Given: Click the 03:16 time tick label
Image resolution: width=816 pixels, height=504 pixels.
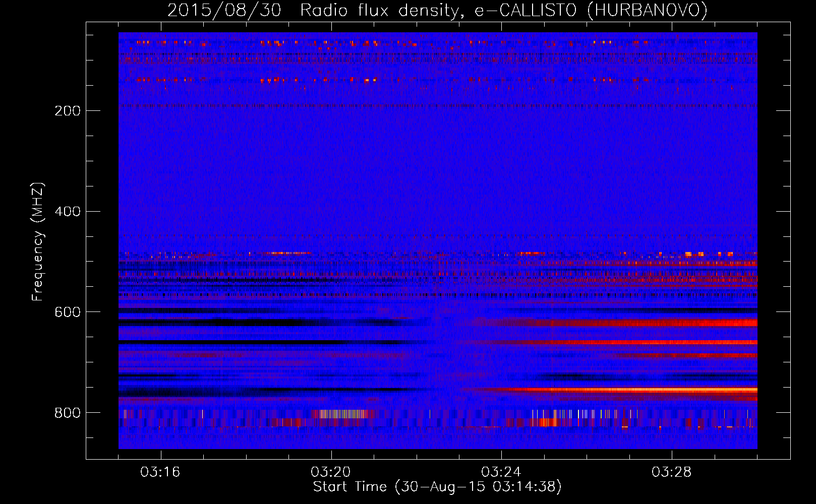Looking at the screenshot, I should (160, 472).
